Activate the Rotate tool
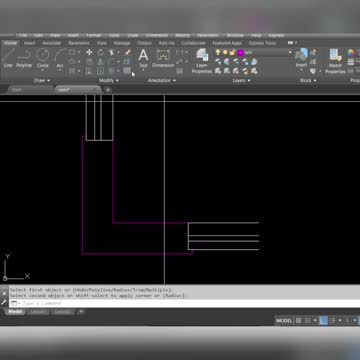Viewport: 360px width, 360px height. tap(100, 52)
